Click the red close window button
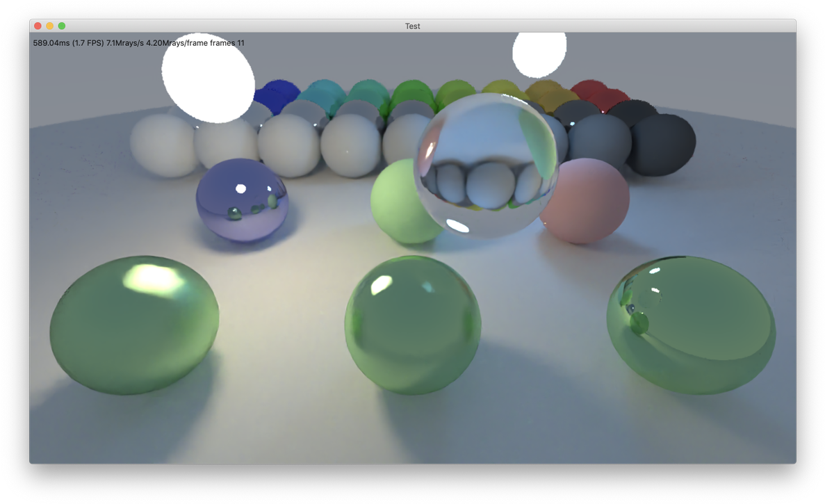 coord(38,26)
